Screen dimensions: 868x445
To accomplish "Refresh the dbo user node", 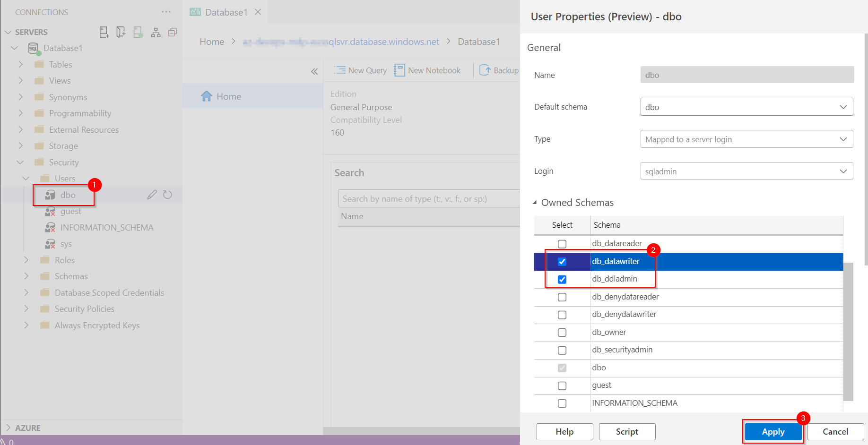I will [168, 194].
